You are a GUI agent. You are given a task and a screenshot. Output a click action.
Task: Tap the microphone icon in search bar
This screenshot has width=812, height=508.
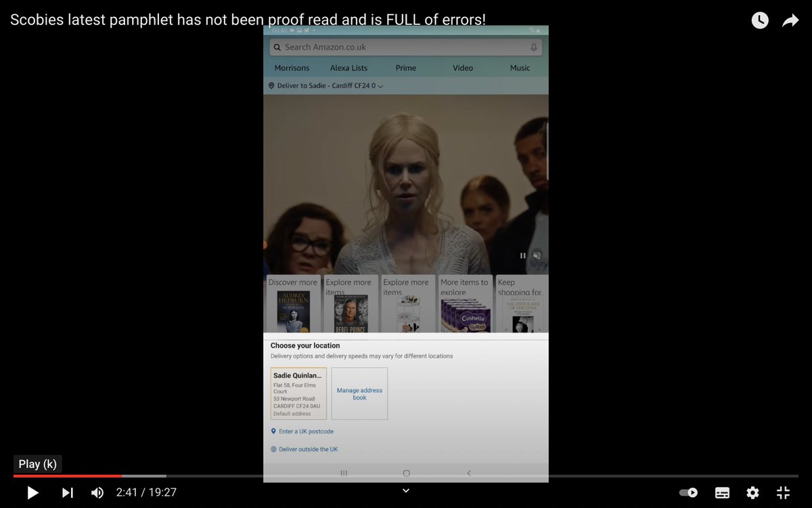pos(533,47)
